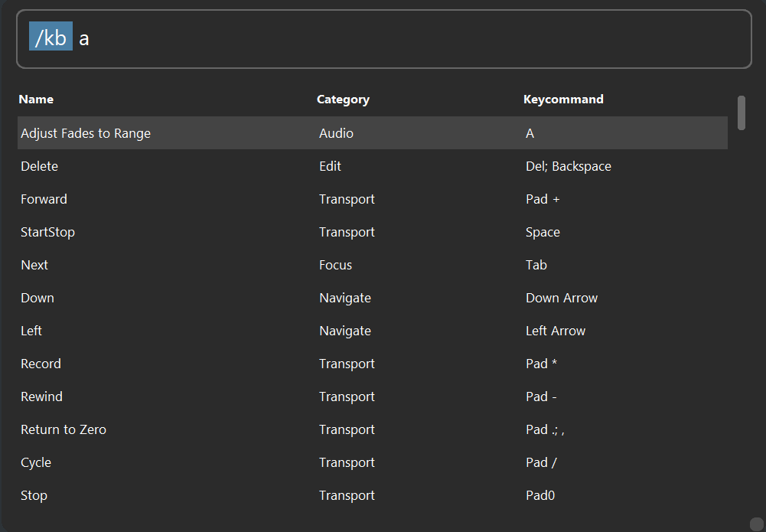Select the Delete command row
The height and width of the screenshot is (532, 766).
(372, 166)
